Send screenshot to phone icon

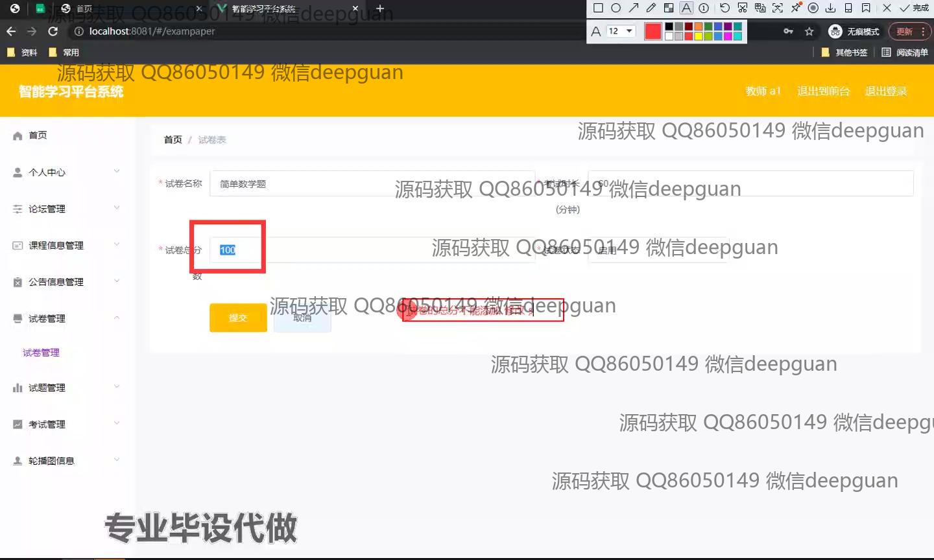848,8
